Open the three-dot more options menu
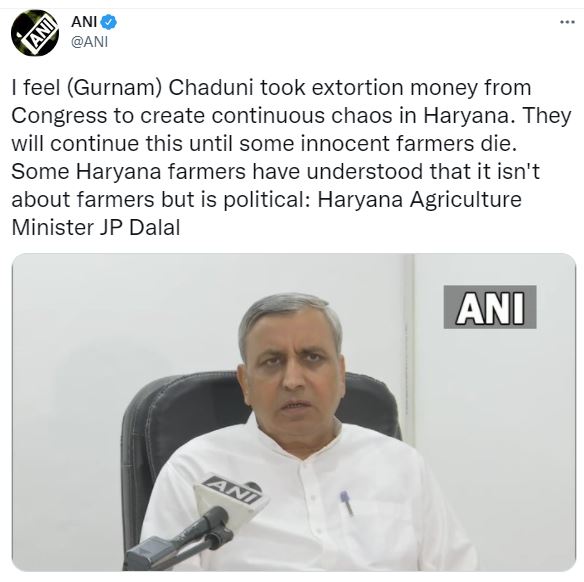Viewport: 584px width, 582px height. [567, 22]
